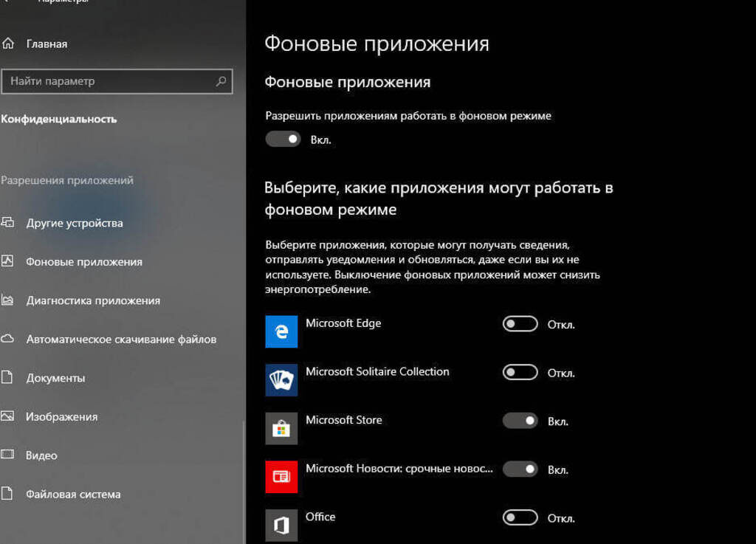
Task: Click the Office app icon
Action: [x=281, y=526]
